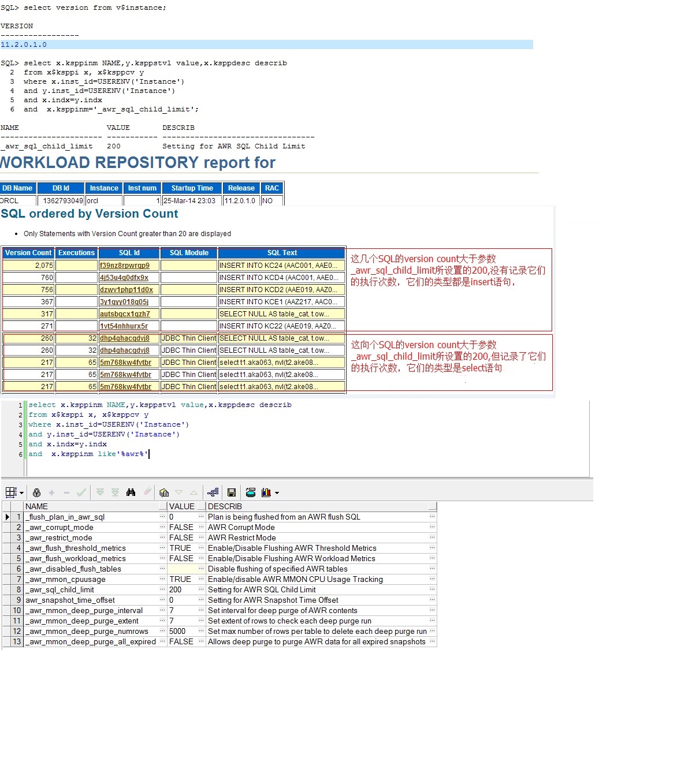Open SQL Id link 4j53u4g0dfx9x
The height and width of the screenshot is (784, 692).
coord(124,278)
